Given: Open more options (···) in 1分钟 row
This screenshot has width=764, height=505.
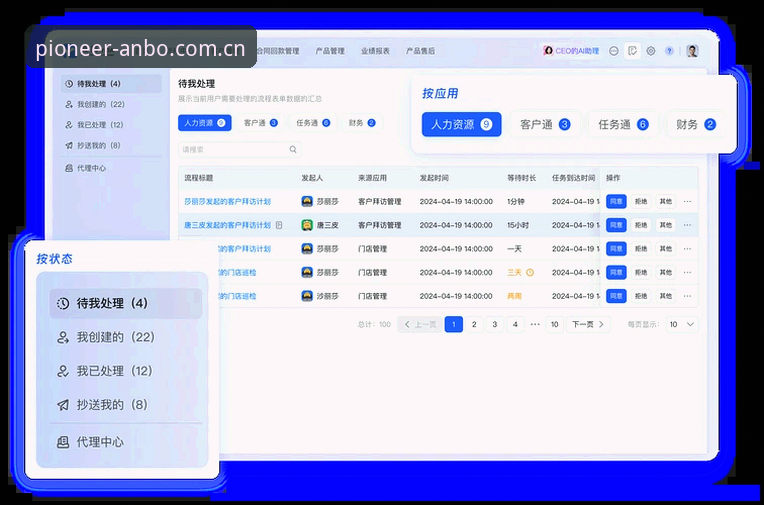Looking at the screenshot, I should 688,201.
